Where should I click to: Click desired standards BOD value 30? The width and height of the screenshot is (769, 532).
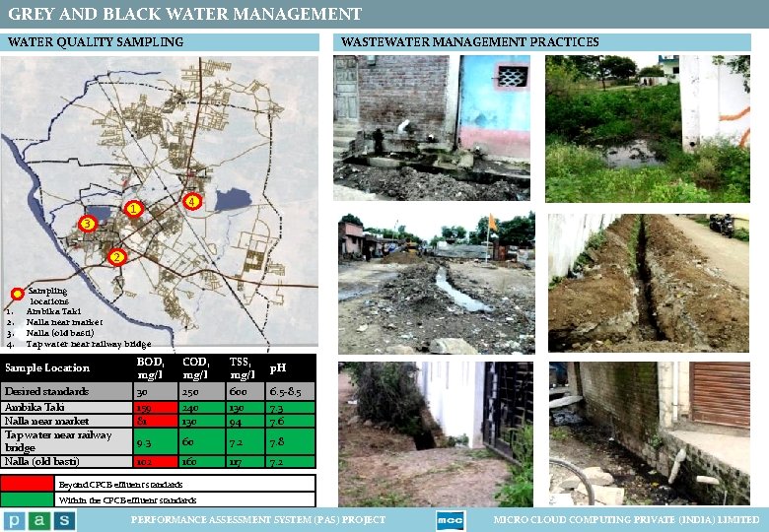142,392
